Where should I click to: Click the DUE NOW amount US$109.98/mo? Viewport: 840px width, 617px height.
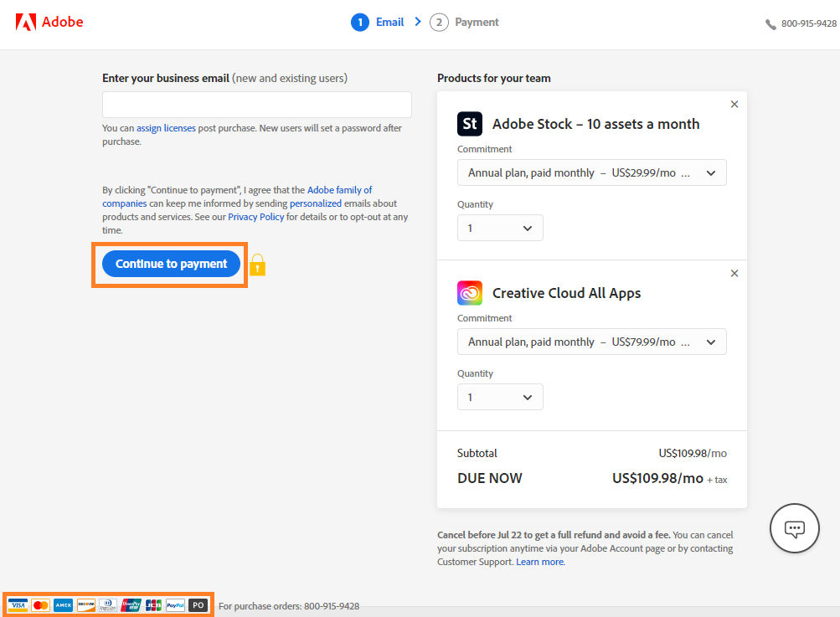tap(658, 478)
